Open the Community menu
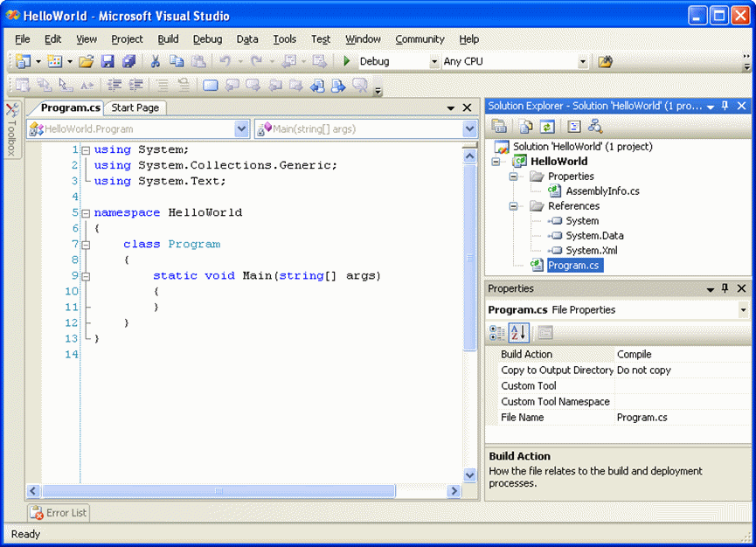The image size is (756, 547). pyautogui.click(x=420, y=39)
